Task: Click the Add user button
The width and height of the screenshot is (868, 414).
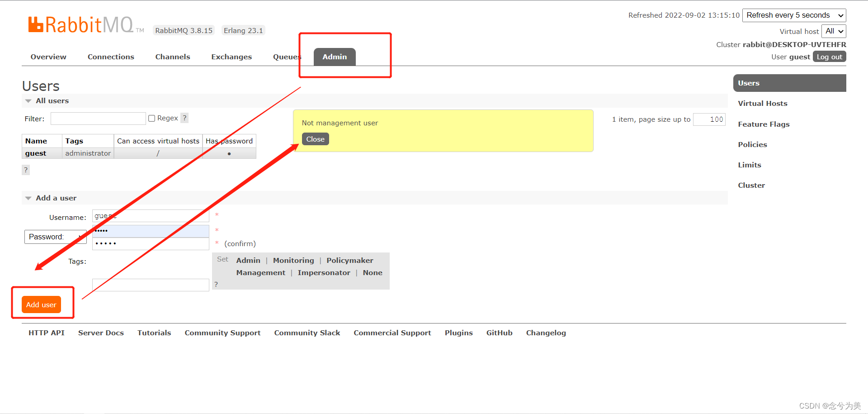Action: tap(41, 304)
